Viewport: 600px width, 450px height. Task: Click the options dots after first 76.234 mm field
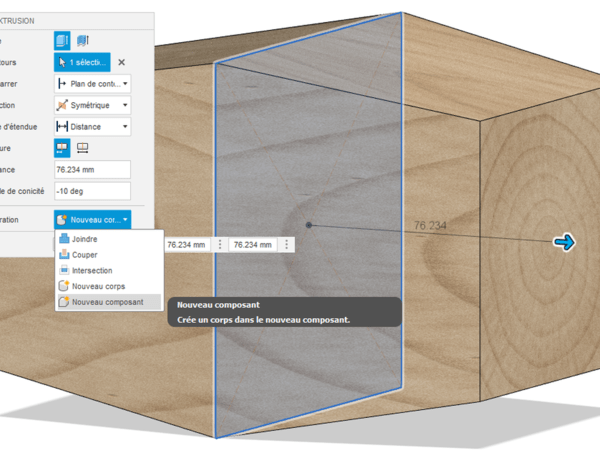coord(219,244)
